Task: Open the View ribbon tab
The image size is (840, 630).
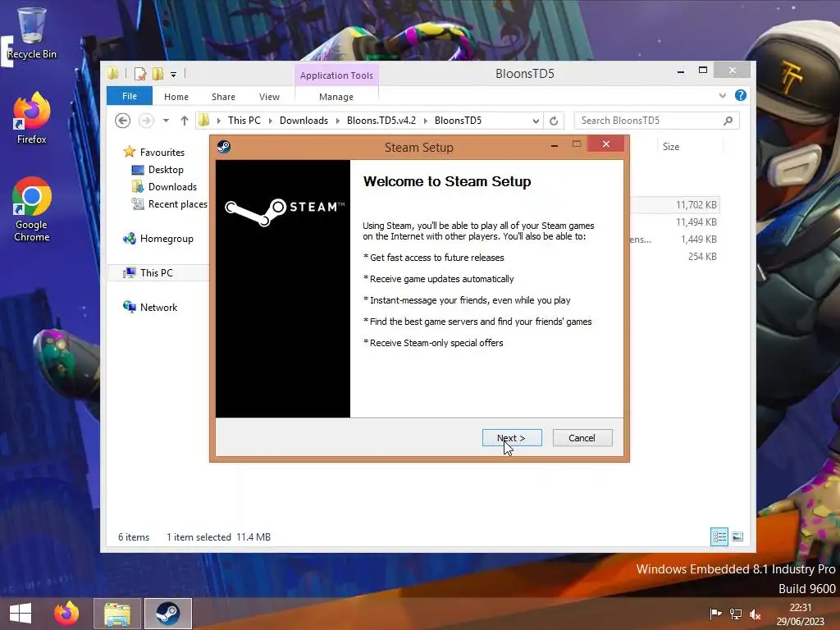Action: [269, 97]
